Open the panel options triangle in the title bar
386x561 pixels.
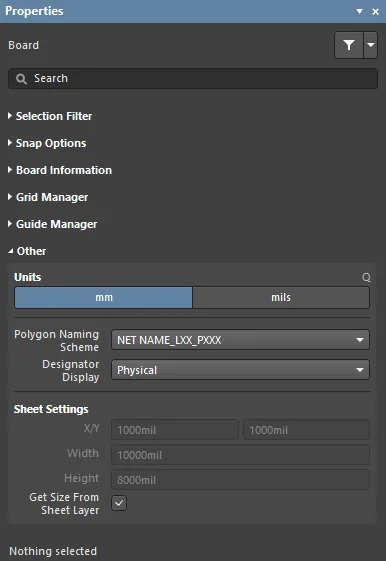[360, 11]
